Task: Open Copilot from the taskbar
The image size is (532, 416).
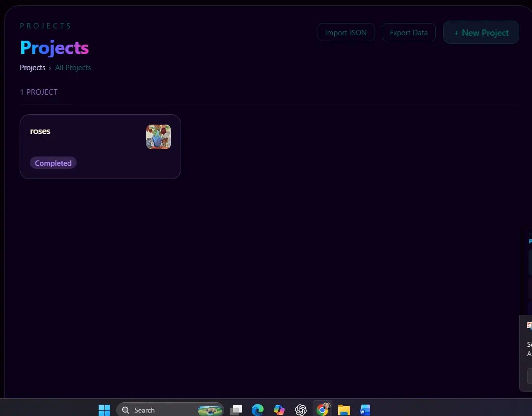Action: click(279, 410)
